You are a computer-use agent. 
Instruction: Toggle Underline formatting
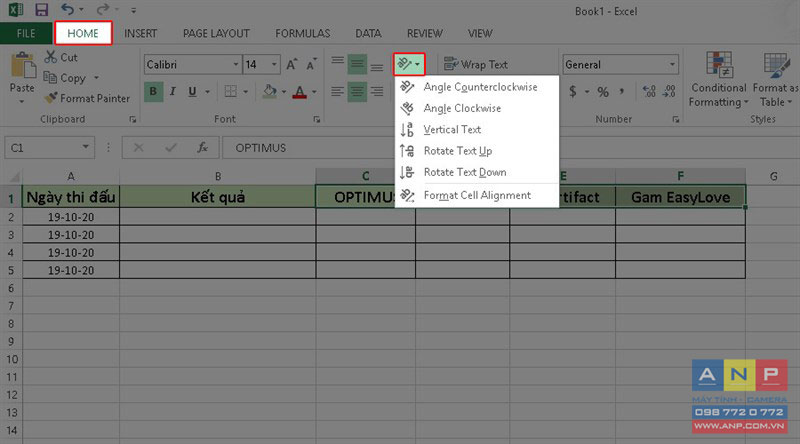coord(192,91)
